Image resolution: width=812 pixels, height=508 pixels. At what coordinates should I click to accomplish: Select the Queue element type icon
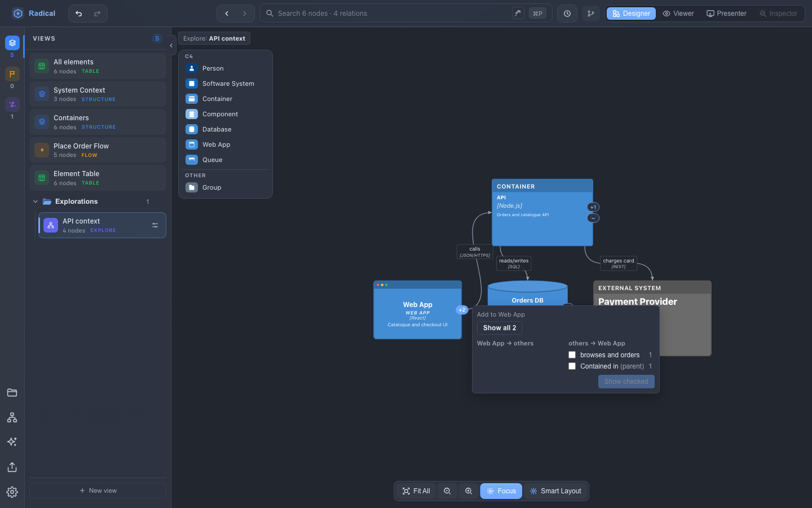pyautogui.click(x=192, y=160)
